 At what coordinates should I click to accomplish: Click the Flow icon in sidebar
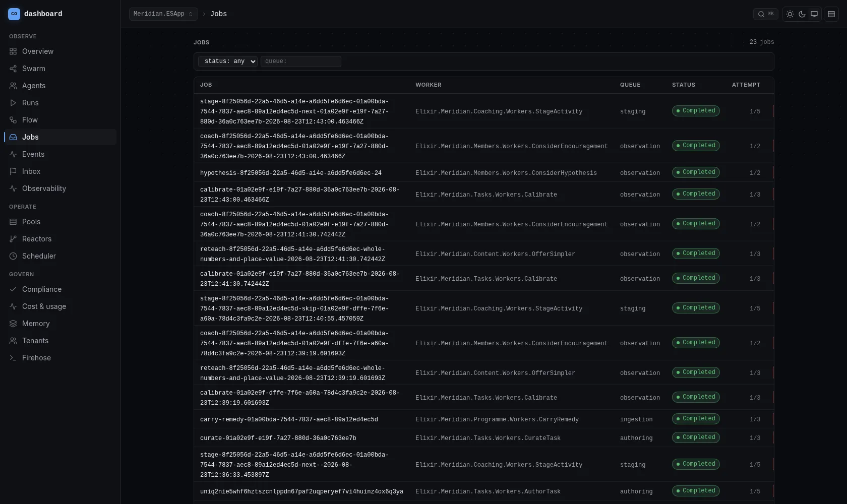13,120
